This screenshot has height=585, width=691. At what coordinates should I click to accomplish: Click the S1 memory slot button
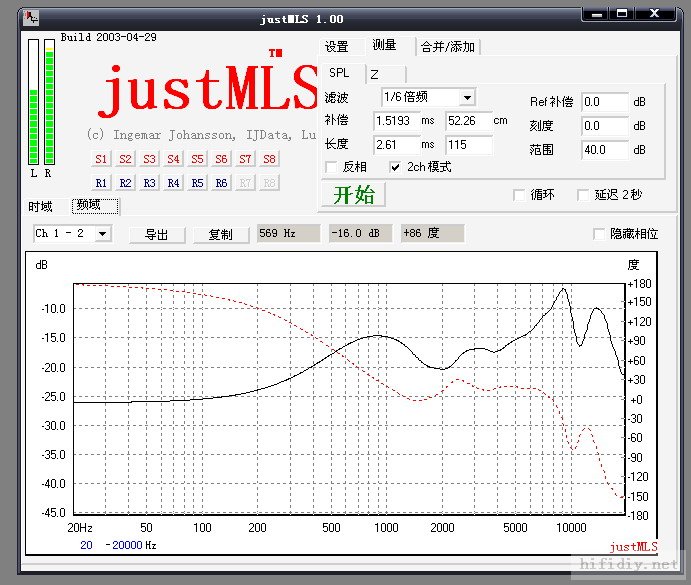pos(101,159)
